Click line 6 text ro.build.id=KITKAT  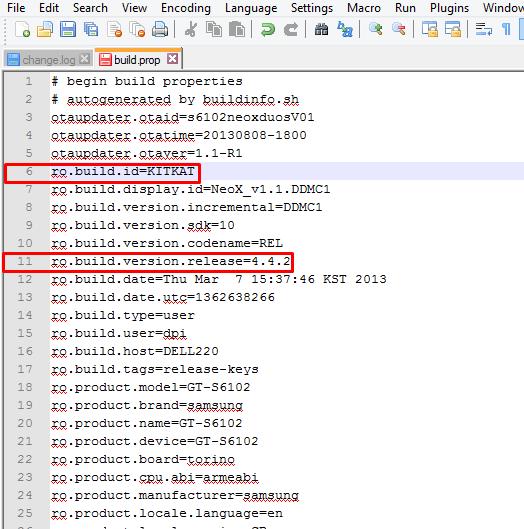tap(123, 171)
